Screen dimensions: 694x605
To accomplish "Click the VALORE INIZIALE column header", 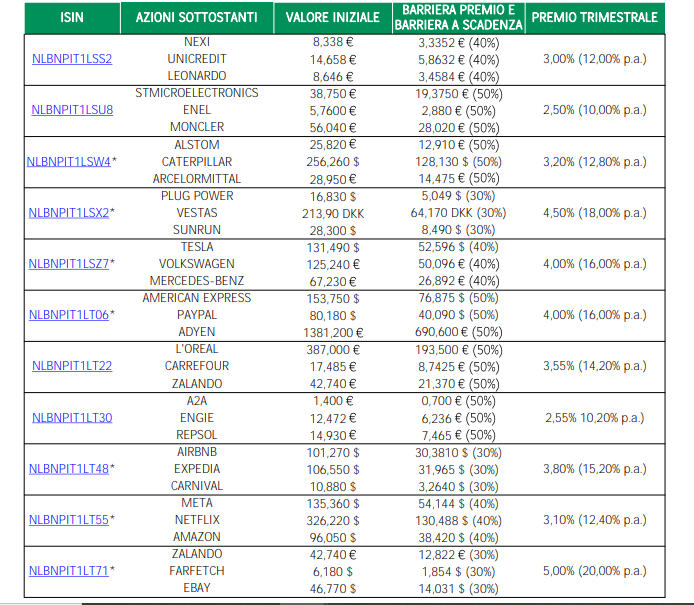I will coord(333,18).
